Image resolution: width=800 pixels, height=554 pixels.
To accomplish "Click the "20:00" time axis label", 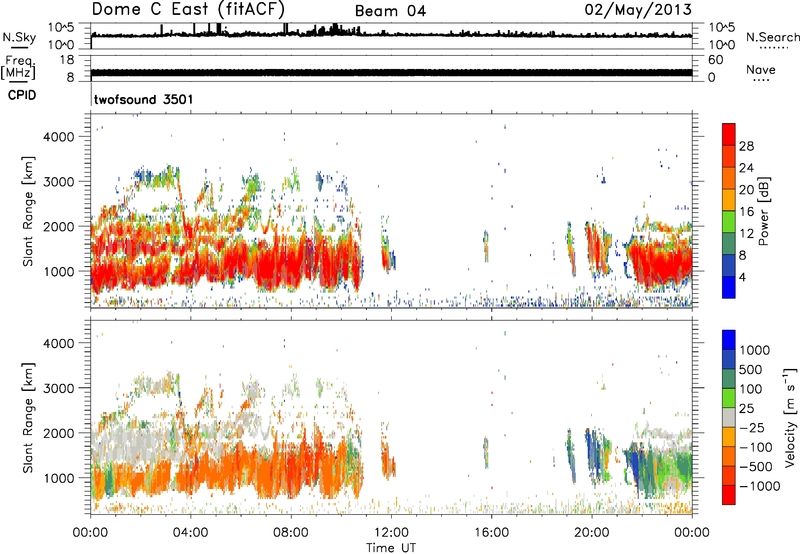I will (591, 533).
